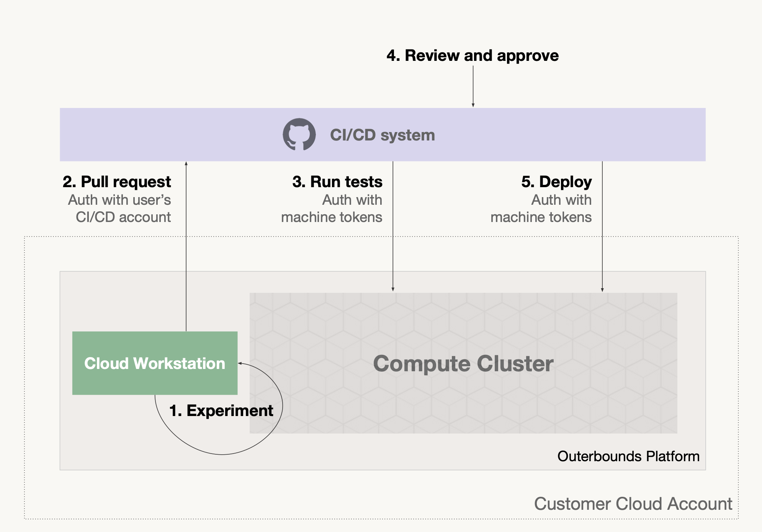Click the pull request arrowhead entering CI/CD bar
Viewport: 762px width, 532px height.
pos(186,164)
